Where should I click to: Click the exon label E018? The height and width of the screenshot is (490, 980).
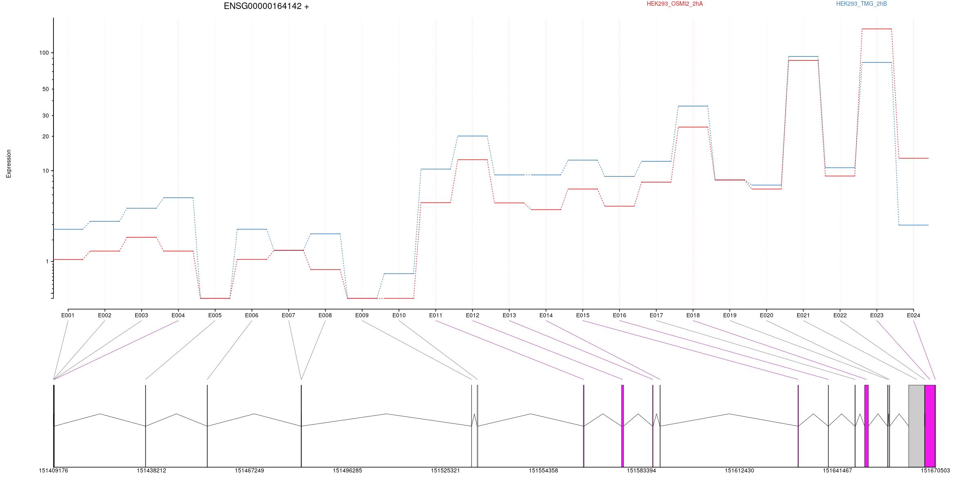(693, 315)
